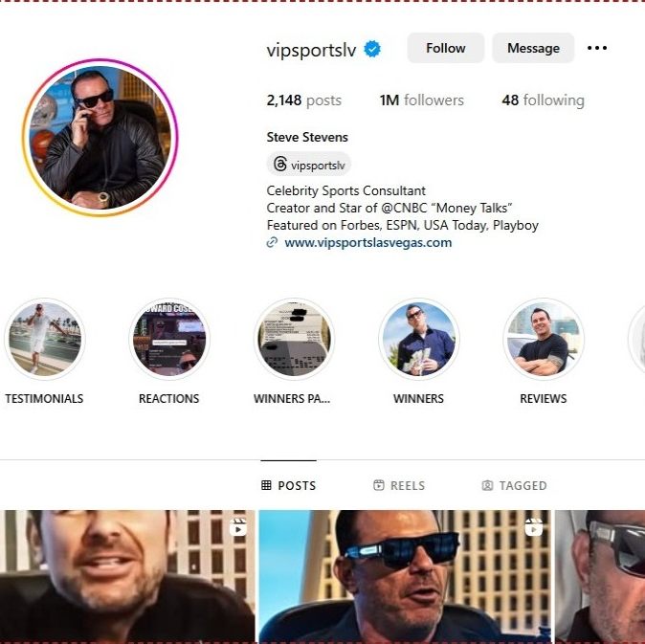Click the link icon beside the website URL
This screenshot has width=645, height=644.
[272, 243]
